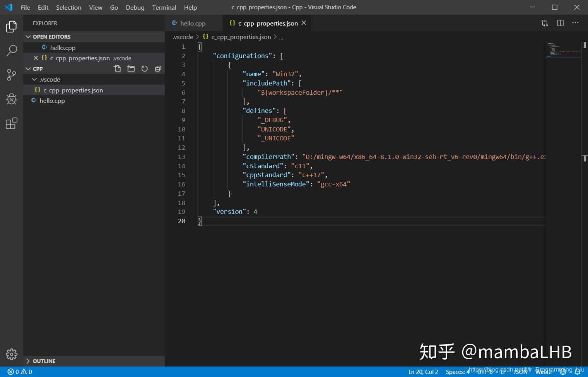Collapse all folders in the explorer
This screenshot has width=588, height=377.
point(158,68)
